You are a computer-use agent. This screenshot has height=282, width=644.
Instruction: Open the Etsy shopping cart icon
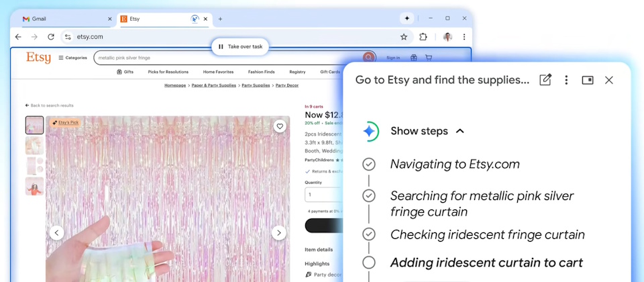coord(429,58)
